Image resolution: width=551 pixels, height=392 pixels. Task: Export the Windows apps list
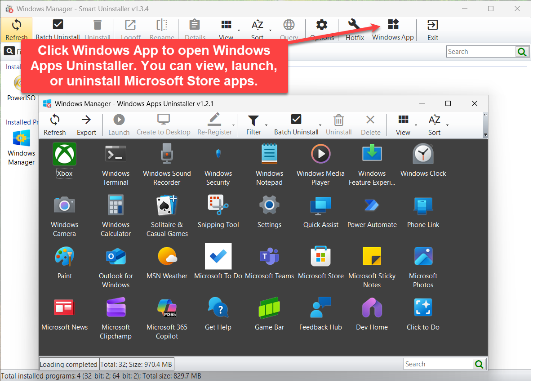click(x=86, y=125)
